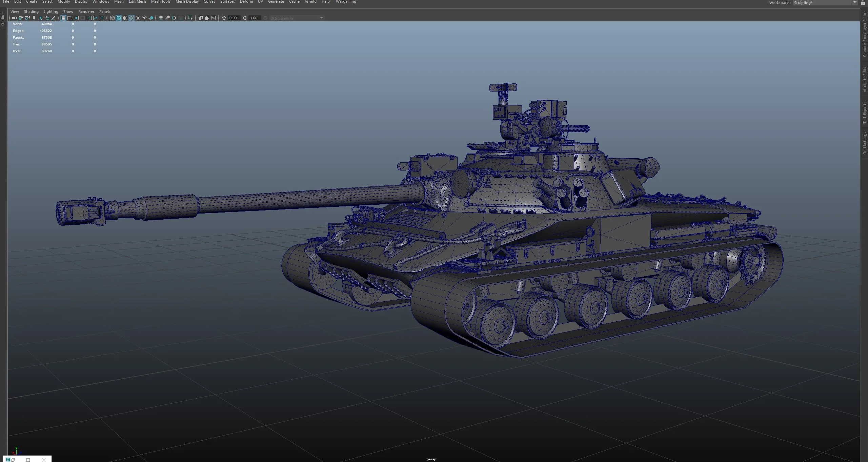Toggle the viewport Grid display
Viewport: 868px width, 462px height.
63,18
